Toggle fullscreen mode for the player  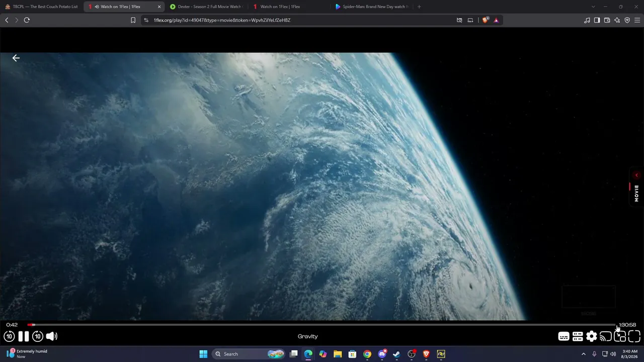tap(634, 336)
